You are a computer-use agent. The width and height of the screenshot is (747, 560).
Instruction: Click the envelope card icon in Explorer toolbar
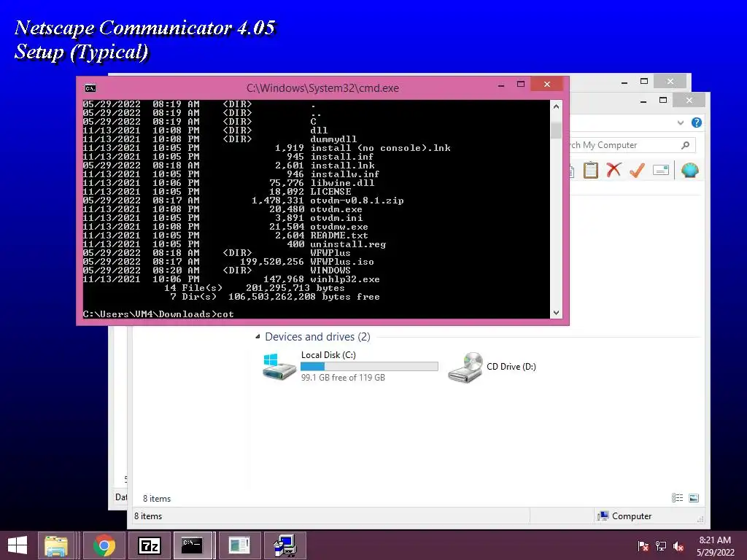[661, 170]
